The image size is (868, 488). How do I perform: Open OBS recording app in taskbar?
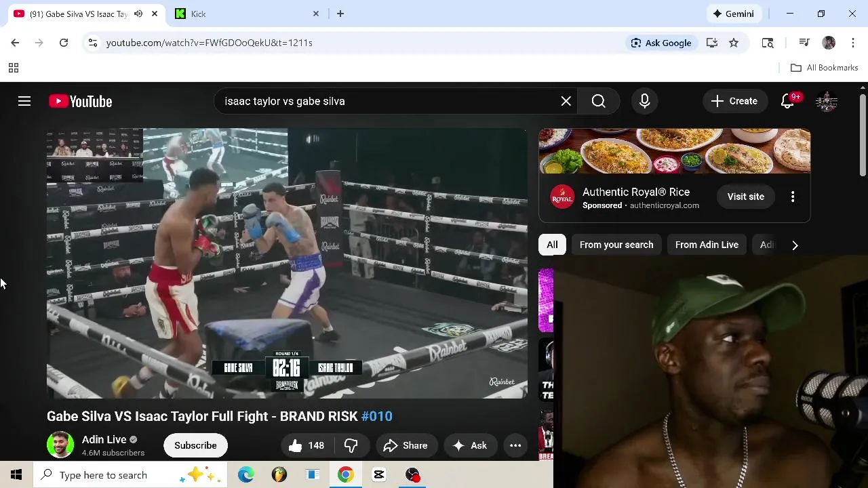412,475
